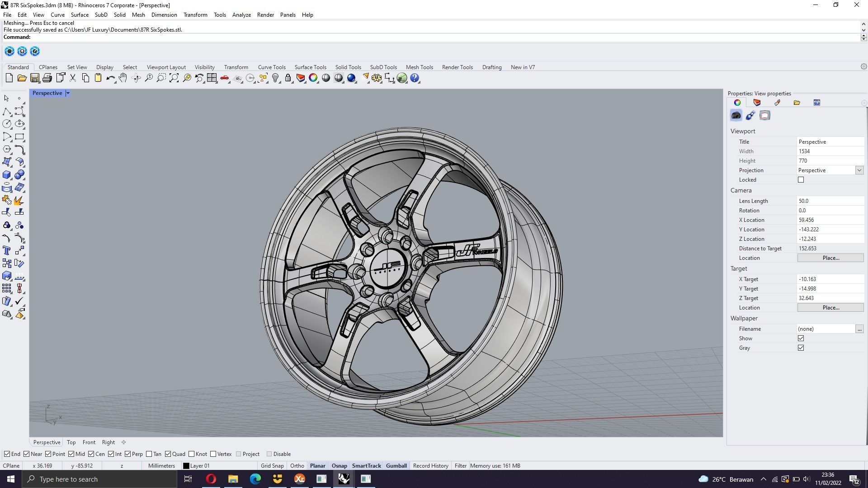Click the camera View properties icon
The height and width of the screenshot is (488, 868).
(736, 116)
